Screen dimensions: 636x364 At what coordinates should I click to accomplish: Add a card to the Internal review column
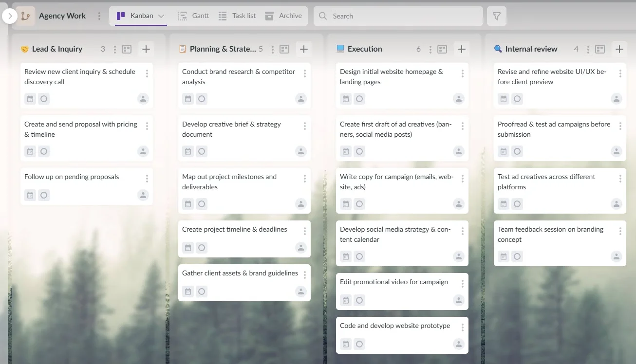[619, 49]
